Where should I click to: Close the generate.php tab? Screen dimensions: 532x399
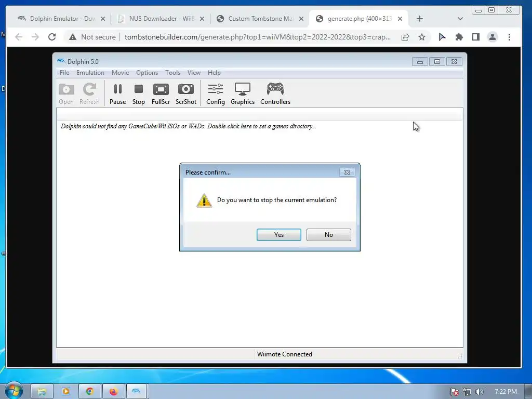(400, 19)
